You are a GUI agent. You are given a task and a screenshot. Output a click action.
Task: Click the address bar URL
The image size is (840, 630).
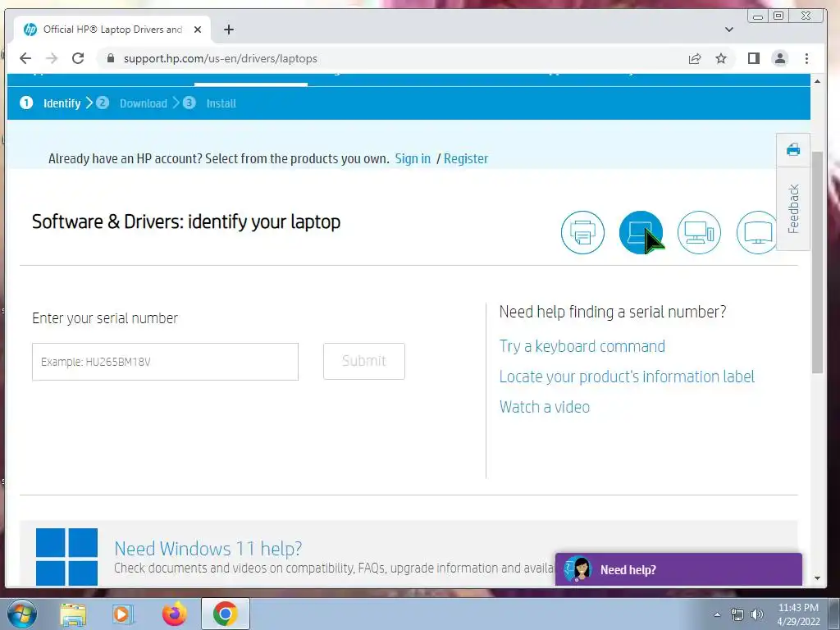coord(220,58)
